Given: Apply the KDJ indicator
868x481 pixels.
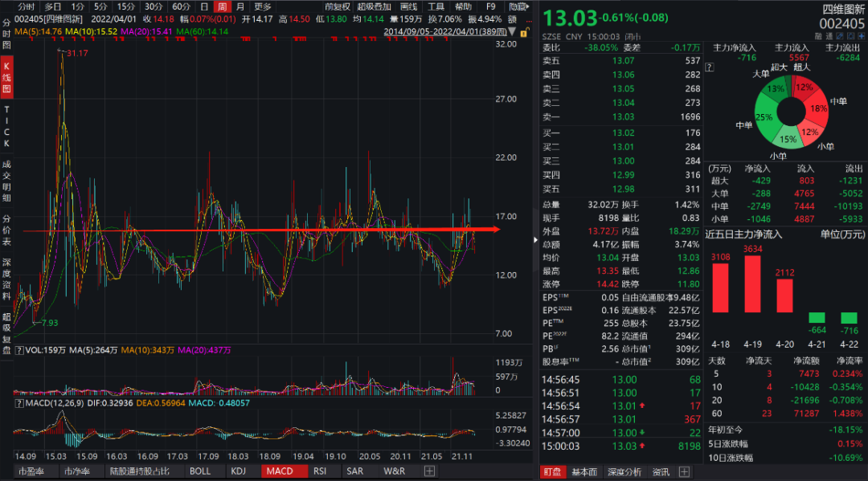Looking at the screenshot, I should point(238,471).
